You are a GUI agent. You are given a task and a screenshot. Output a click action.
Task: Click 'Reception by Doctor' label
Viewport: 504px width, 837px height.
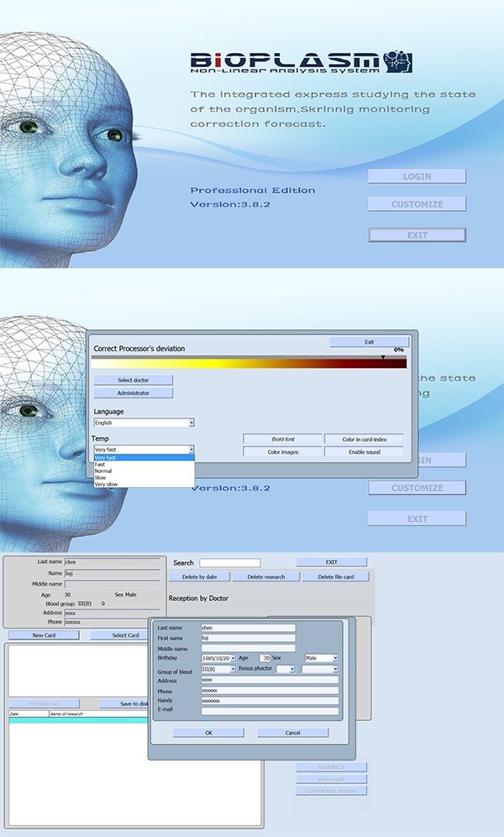tap(198, 598)
